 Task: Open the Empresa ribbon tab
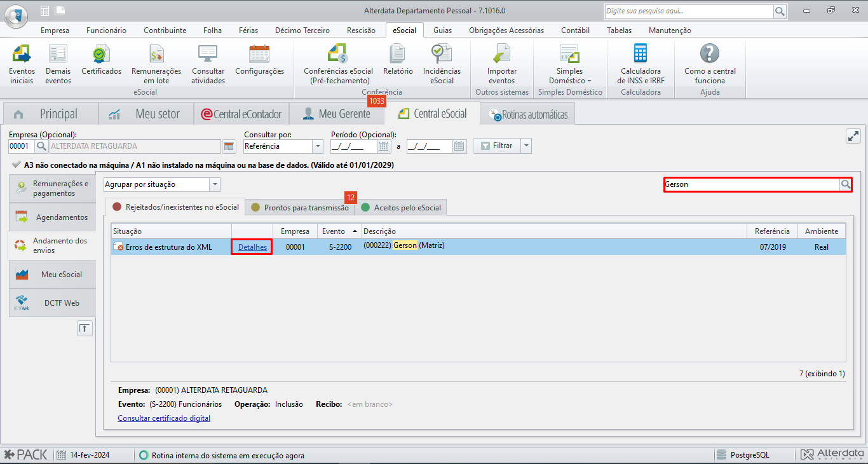pos(55,30)
